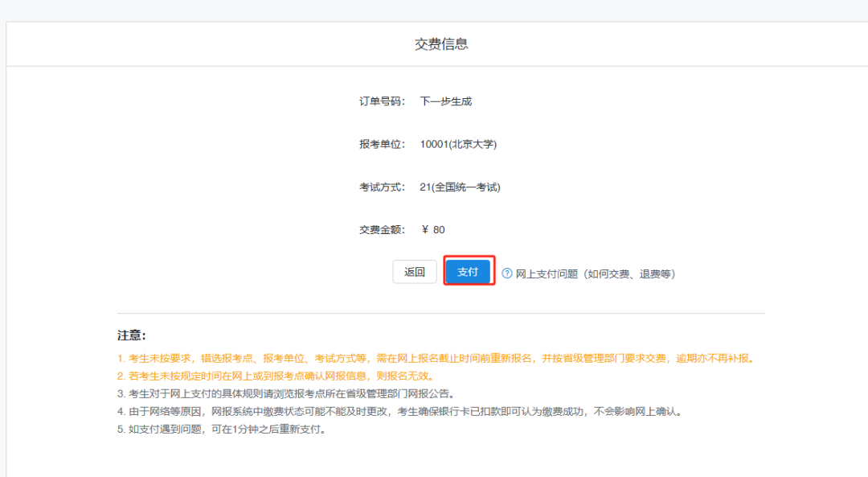Click the divider line above 注意

(440, 313)
